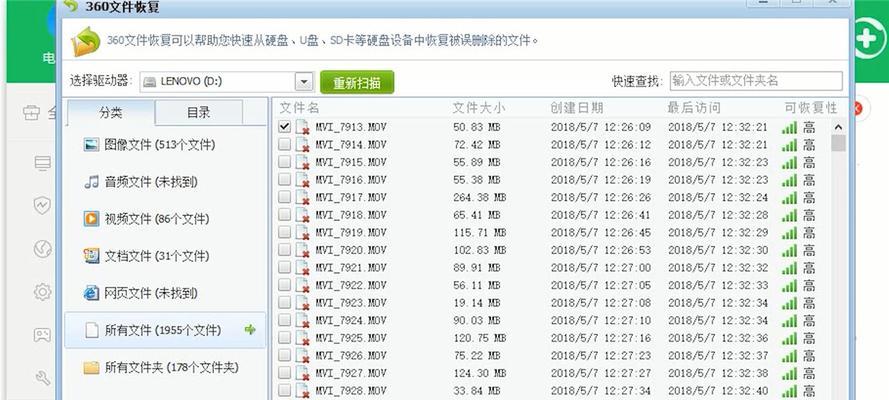Viewport: 889px width, 400px height.
Task: Click recoverability signal bars for MVI_7924.MOV
Action: click(x=789, y=321)
